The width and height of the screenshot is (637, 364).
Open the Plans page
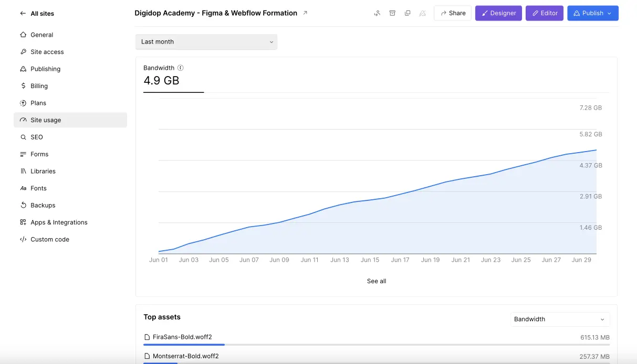(70, 103)
